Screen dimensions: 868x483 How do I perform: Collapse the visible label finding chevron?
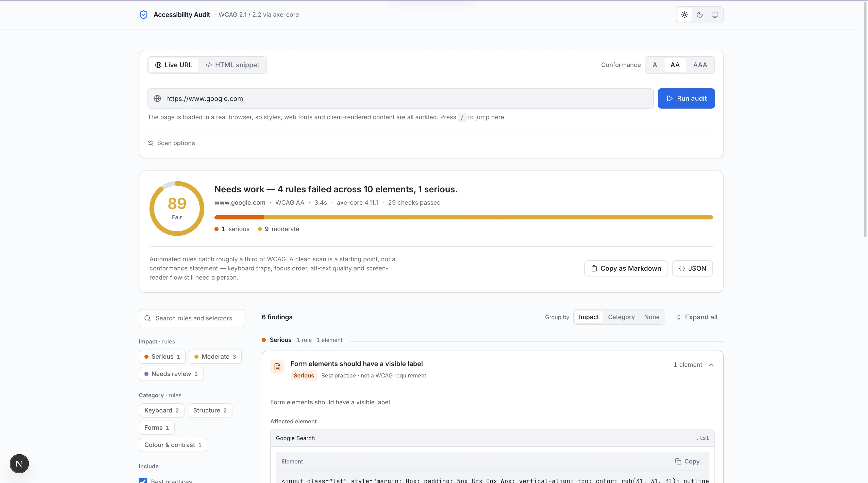tap(711, 365)
